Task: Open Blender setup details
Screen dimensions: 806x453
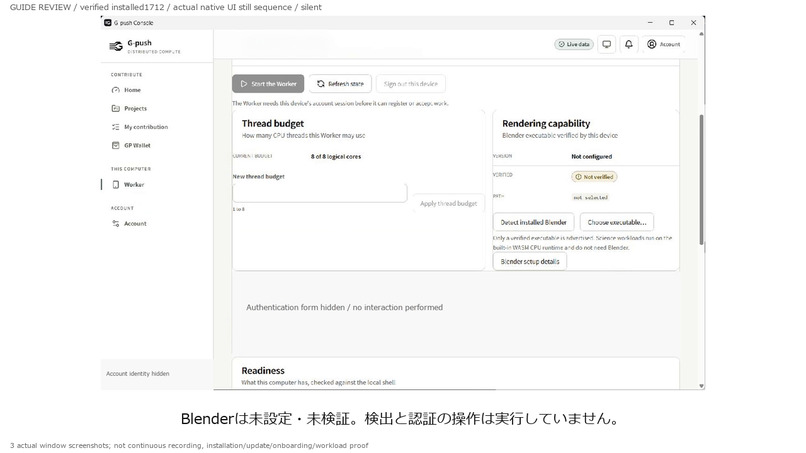Action: (x=530, y=262)
